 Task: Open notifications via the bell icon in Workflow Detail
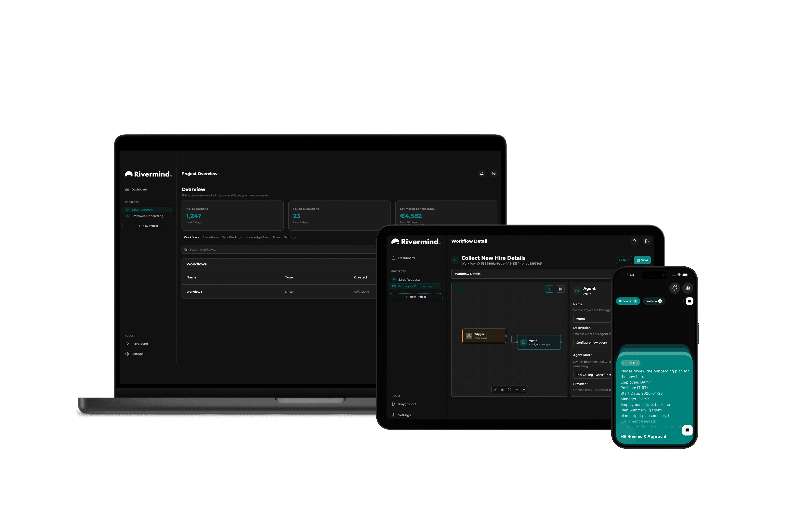coord(634,241)
